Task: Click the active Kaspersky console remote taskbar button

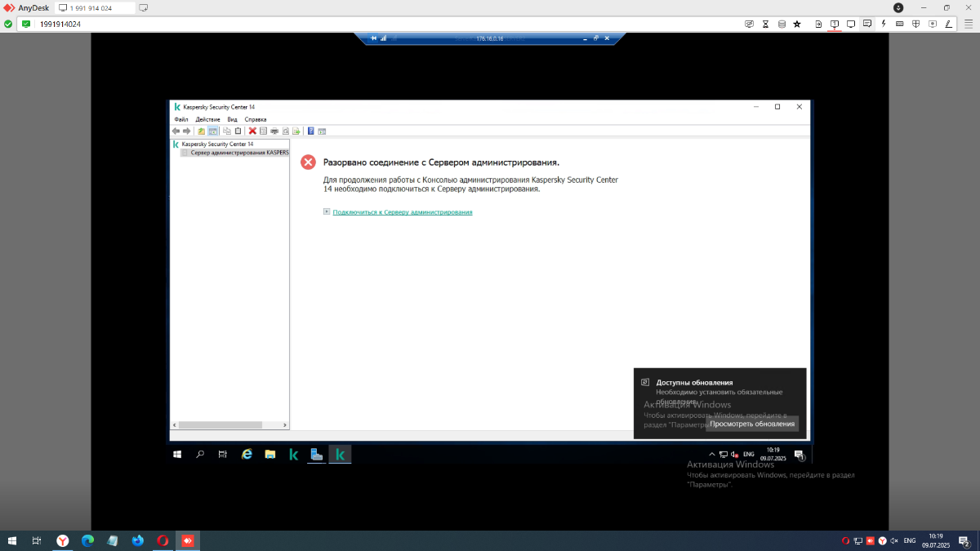Action: [x=340, y=455]
